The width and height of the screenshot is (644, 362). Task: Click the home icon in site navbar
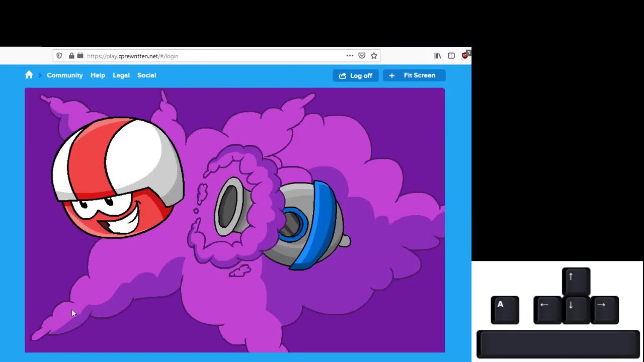(x=29, y=75)
